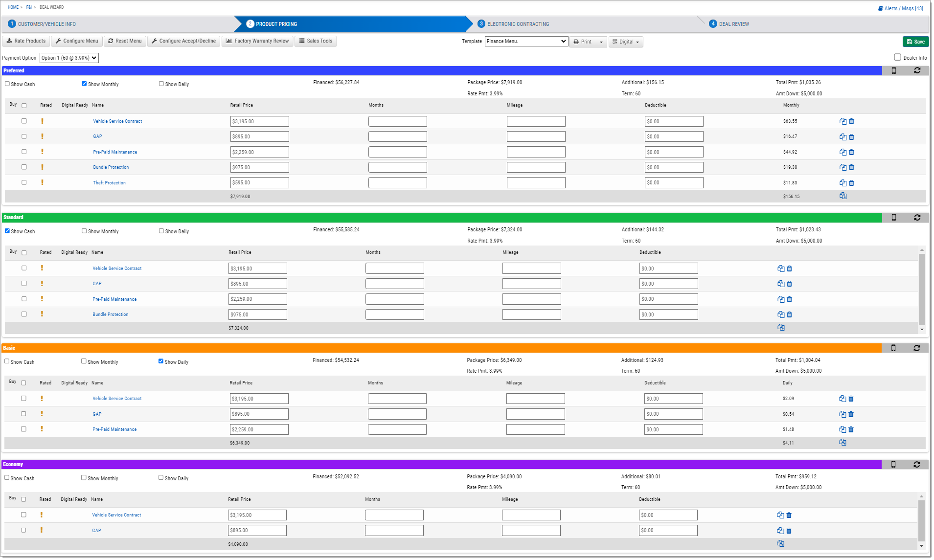Click the refresh icon on Preferred header
Image resolution: width=934 pixels, height=560 pixels.
917,70
